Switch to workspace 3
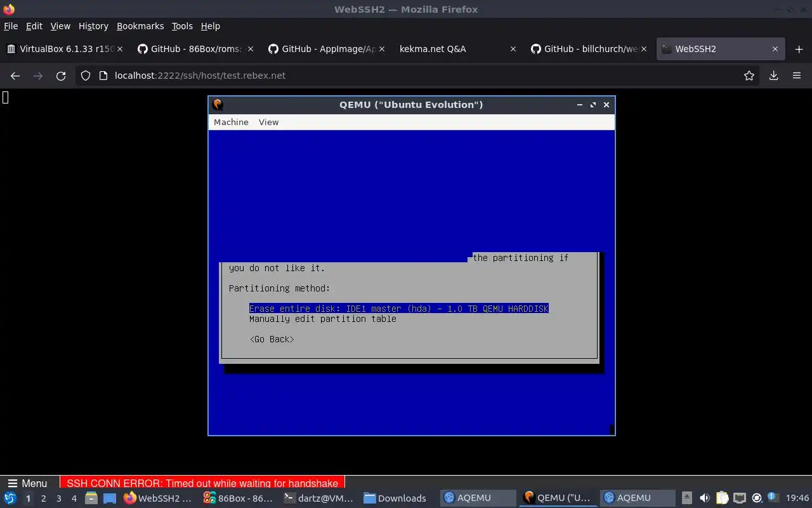Screen dimensions: 812x508 click(x=58, y=498)
